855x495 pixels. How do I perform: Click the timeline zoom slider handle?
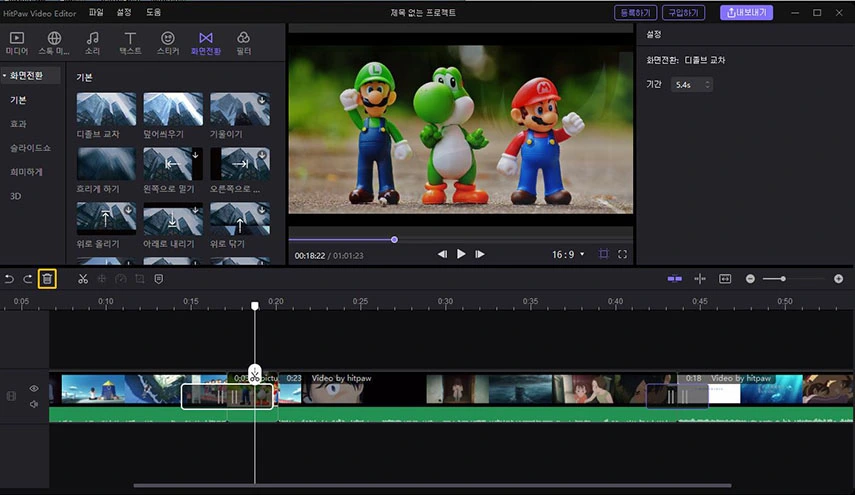point(783,279)
